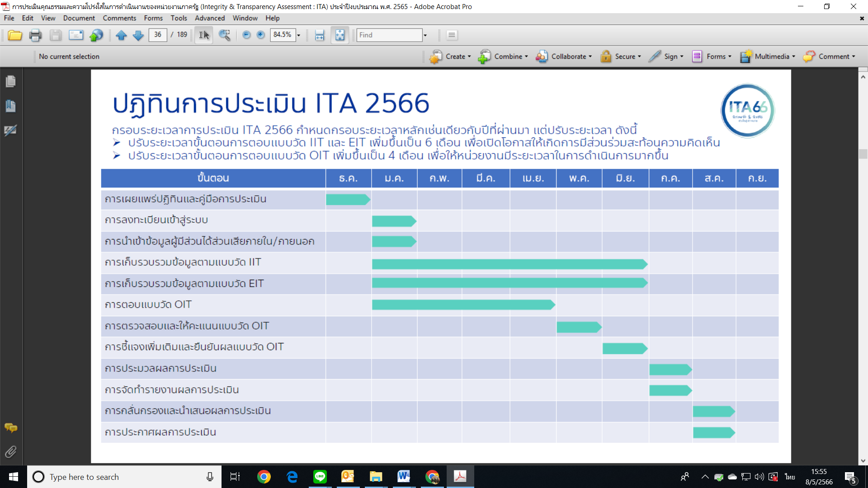This screenshot has height=488, width=868.
Task: Open a file using the folder icon
Action: point(15,35)
